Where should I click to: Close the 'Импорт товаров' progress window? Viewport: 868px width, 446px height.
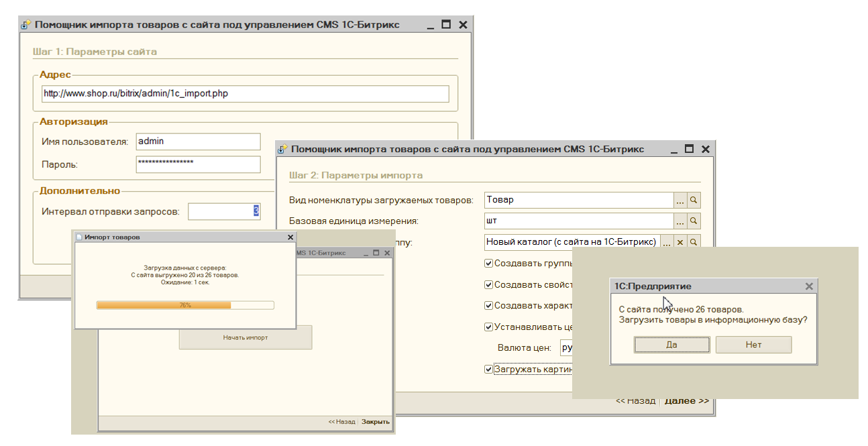[290, 237]
